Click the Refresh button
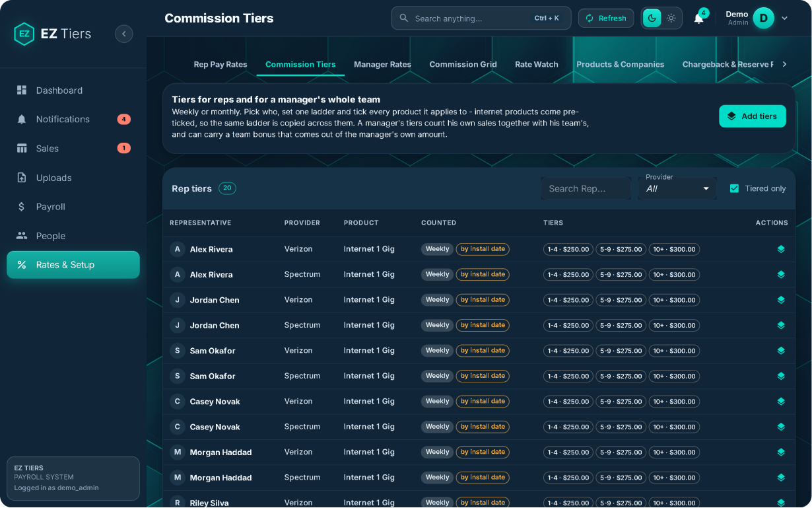Image resolution: width=812 pixels, height=508 pixels. coord(606,18)
